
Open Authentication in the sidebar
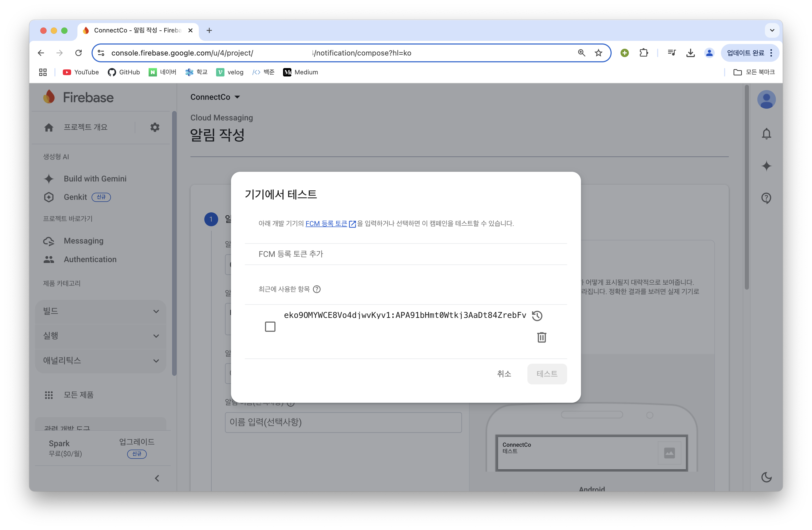point(90,259)
